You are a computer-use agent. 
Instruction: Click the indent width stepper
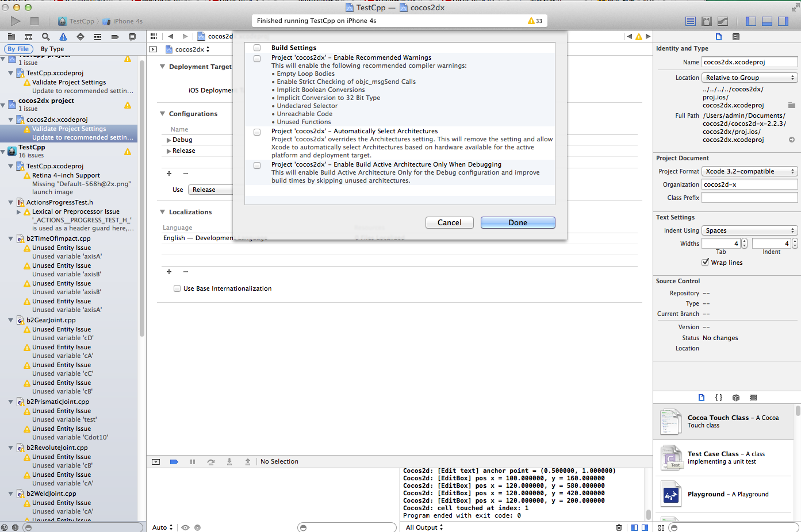click(x=795, y=244)
